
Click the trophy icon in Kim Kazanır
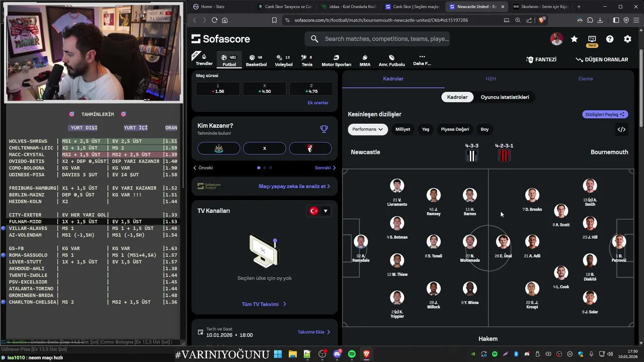tap(324, 129)
